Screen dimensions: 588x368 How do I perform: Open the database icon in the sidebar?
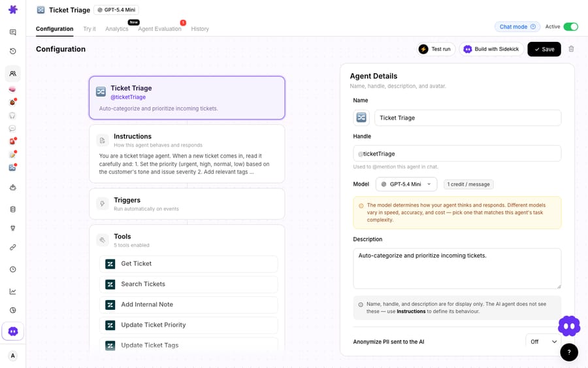(x=13, y=209)
